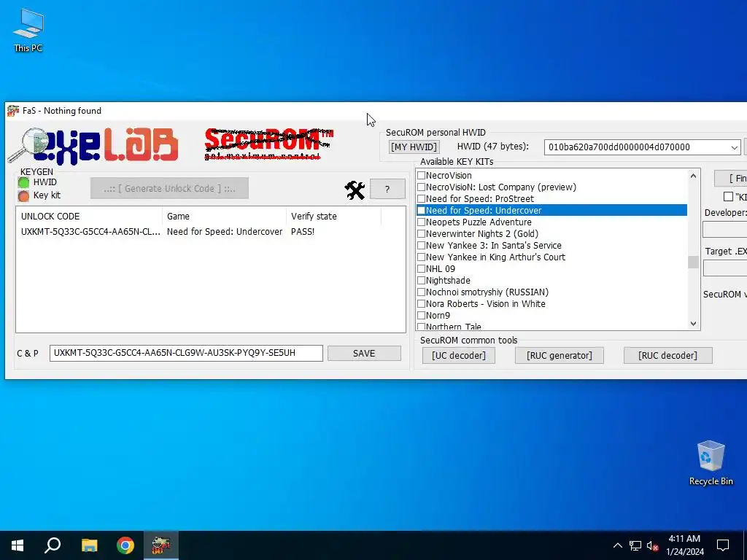
Task: Check Nochnoi smotryshiy (RUSSIAN) checkbox
Action: (421, 292)
